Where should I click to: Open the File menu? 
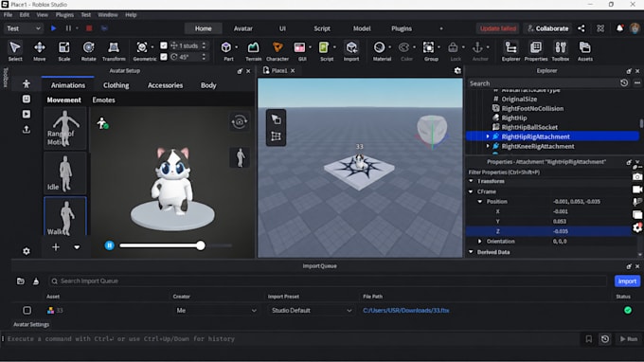click(8, 15)
